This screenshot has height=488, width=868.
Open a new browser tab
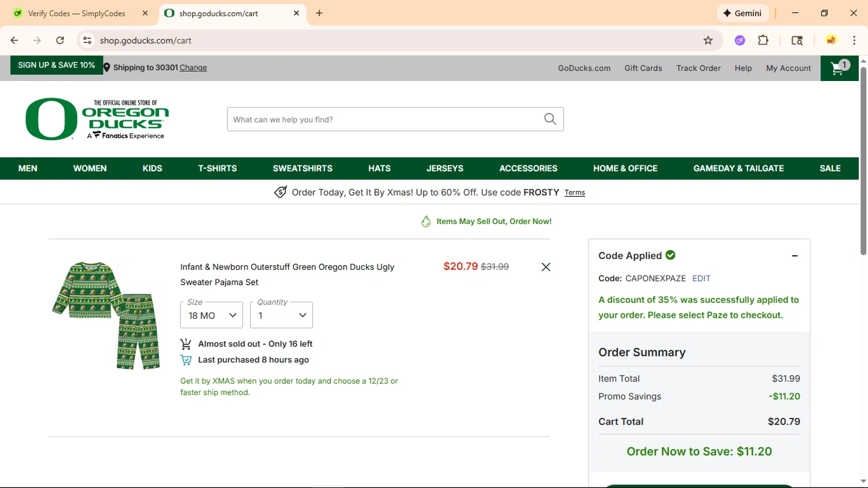(x=319, y=13)
